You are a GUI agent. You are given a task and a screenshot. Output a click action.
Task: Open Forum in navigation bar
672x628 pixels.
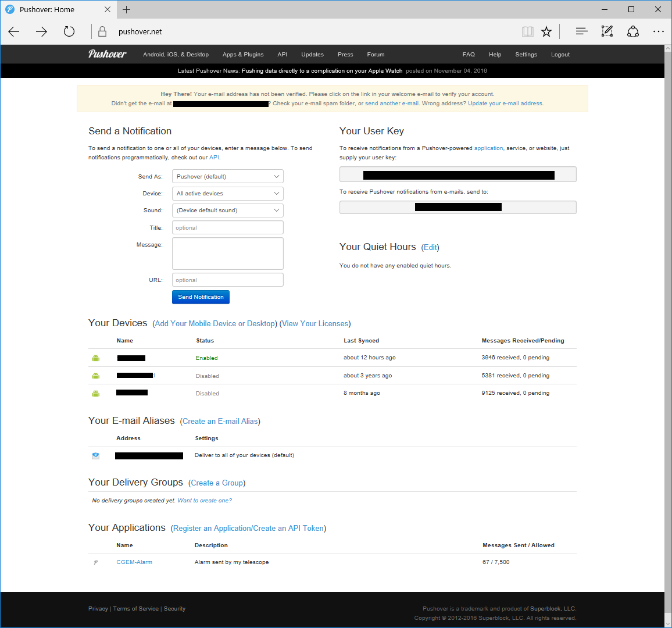click(376, 55)
